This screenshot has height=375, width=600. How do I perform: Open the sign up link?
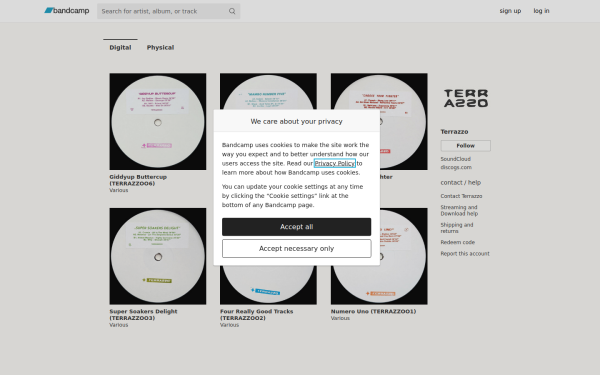tap(510, 11)
